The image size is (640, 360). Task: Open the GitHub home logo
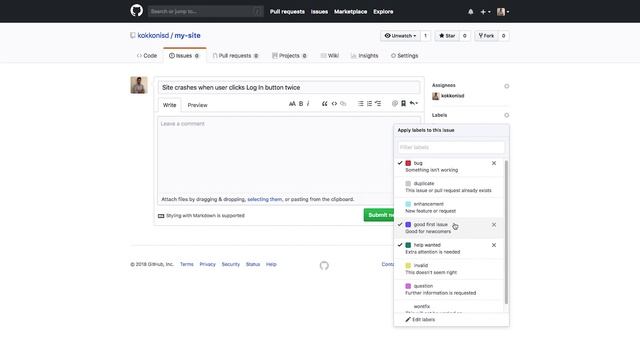click(137, 11)
